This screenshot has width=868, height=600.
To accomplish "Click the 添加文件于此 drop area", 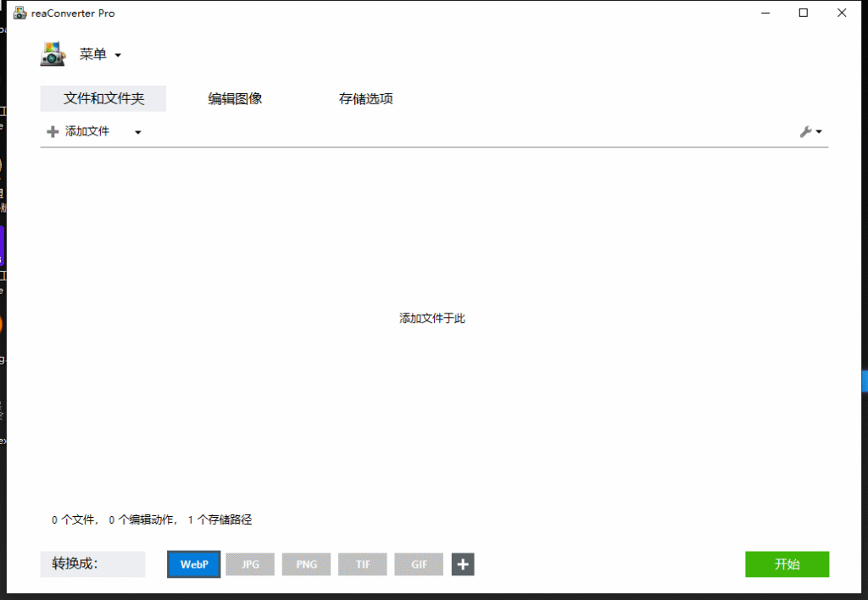I will click(x=432, y=319).
